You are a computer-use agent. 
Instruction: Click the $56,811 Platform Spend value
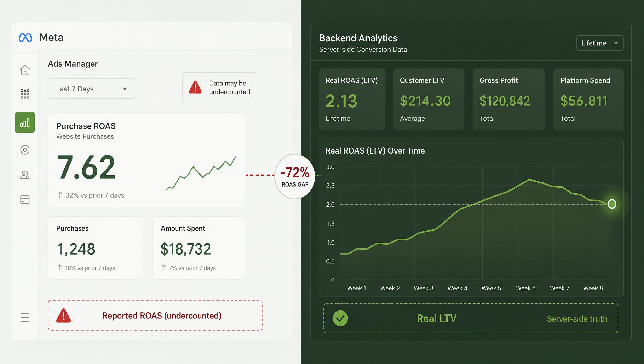pyautogui.click(x=584, y=101)
